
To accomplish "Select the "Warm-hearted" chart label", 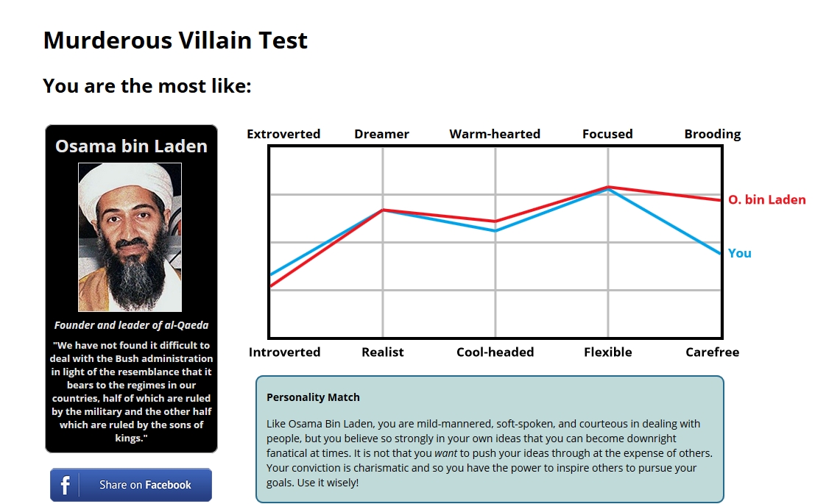I will 495,134.
